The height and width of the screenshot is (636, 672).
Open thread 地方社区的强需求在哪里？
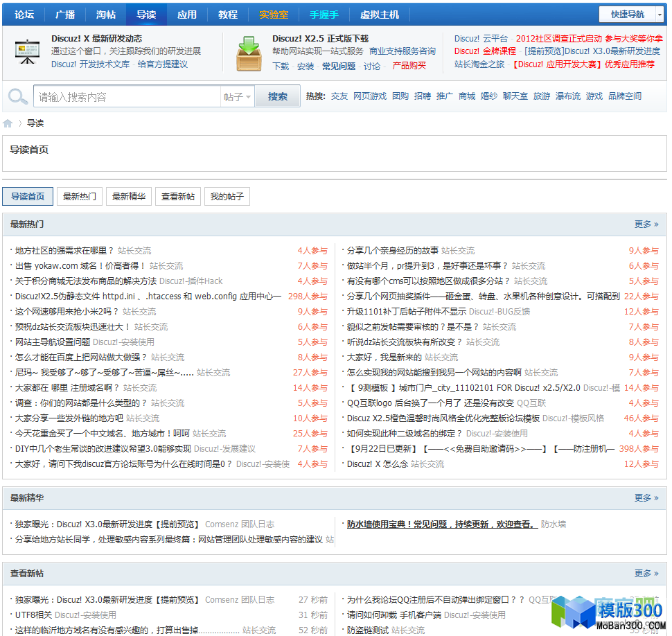coord(64,251)
